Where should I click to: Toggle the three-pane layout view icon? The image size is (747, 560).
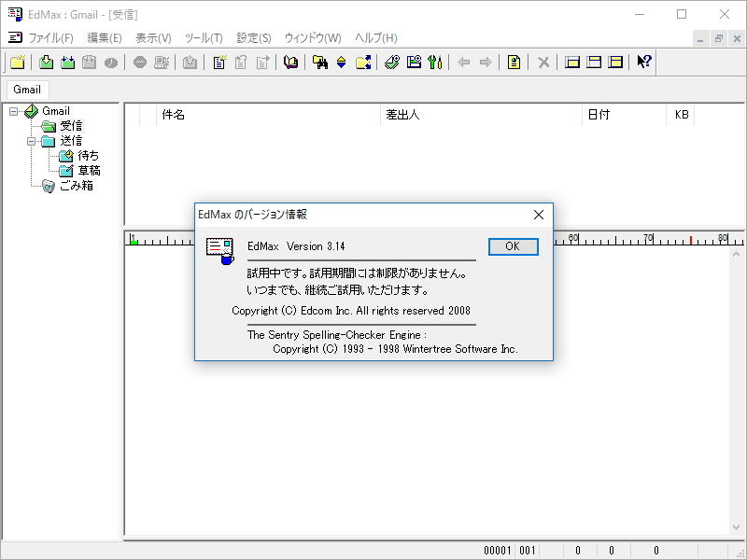[x=613, y=62]
